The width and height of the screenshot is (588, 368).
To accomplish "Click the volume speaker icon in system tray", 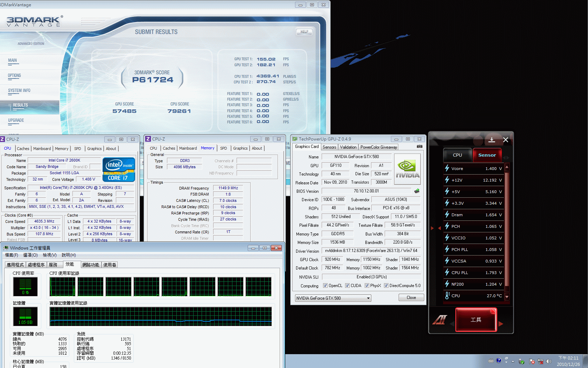I will pos(548,361).
